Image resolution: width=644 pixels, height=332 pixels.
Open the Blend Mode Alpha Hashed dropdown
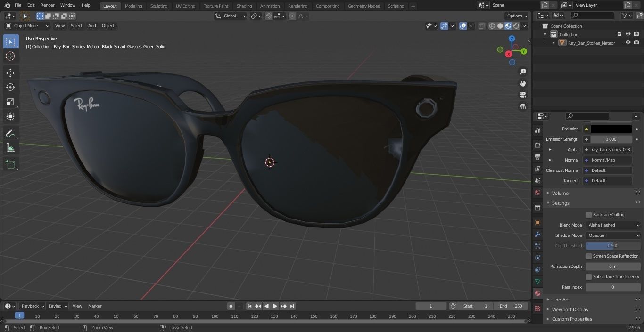[613, 225]
